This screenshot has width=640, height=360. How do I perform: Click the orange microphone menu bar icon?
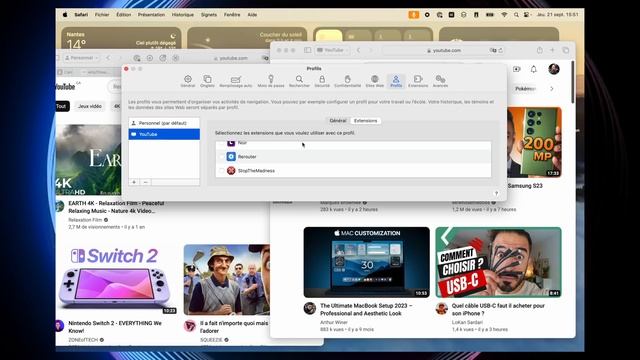(x=413, y=15)
